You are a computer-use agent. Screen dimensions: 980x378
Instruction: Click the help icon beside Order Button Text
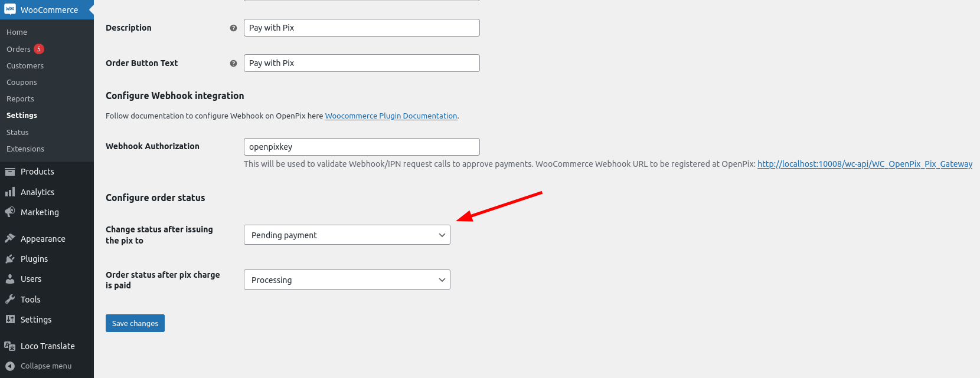(x=233, y=63)
